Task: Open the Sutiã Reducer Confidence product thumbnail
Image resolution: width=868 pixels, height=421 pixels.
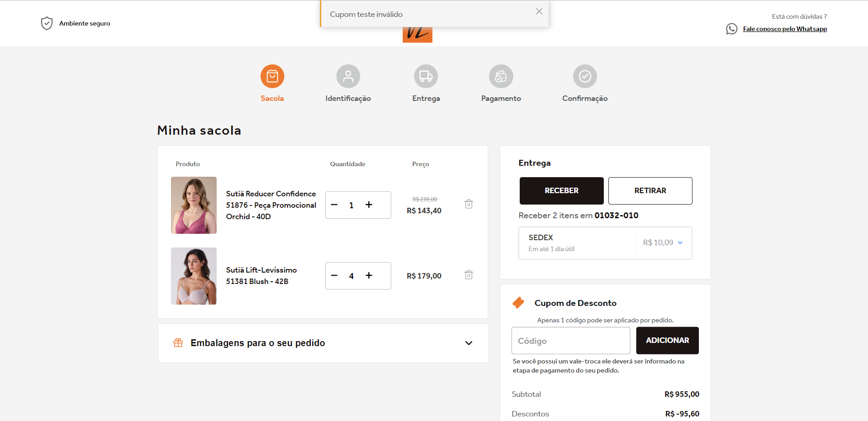Action: click(x=194, y=205)
